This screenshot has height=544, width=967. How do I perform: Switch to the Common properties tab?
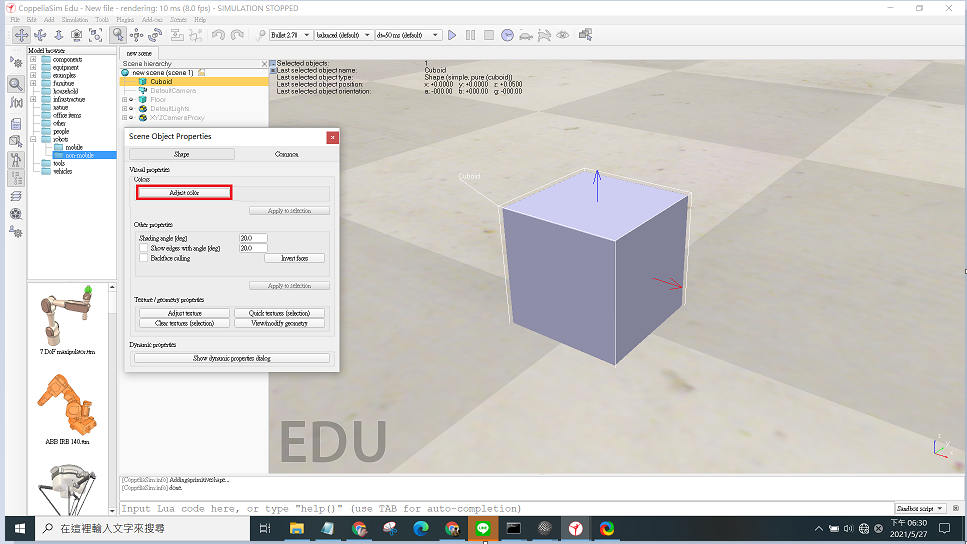point(286,154)
